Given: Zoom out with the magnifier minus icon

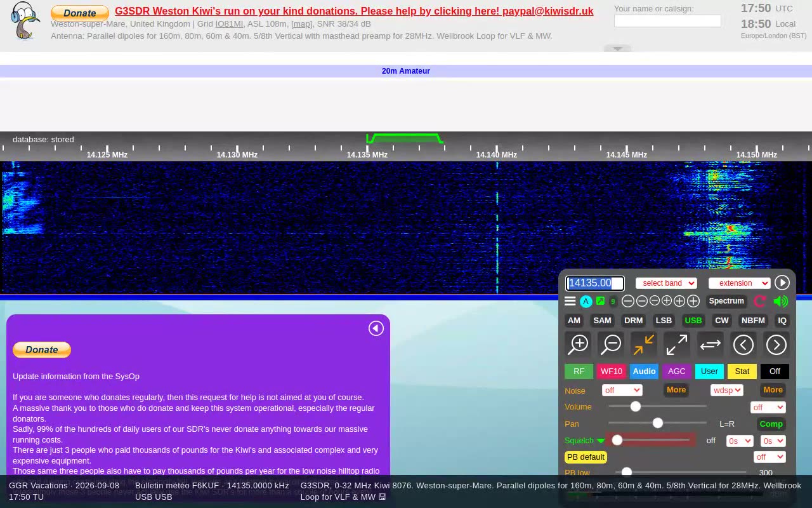Looking at the screenshot, I should point(612,344).
